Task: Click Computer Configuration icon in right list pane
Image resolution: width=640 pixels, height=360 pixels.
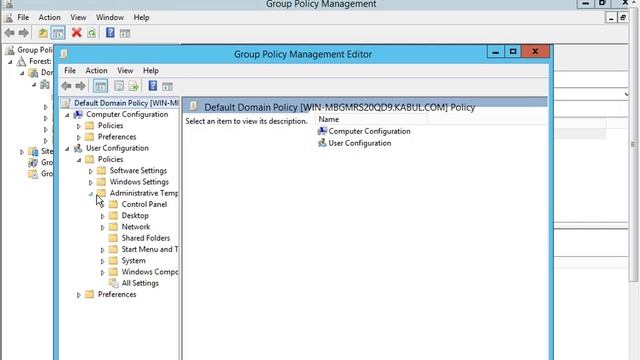Action: pos(322,131)
